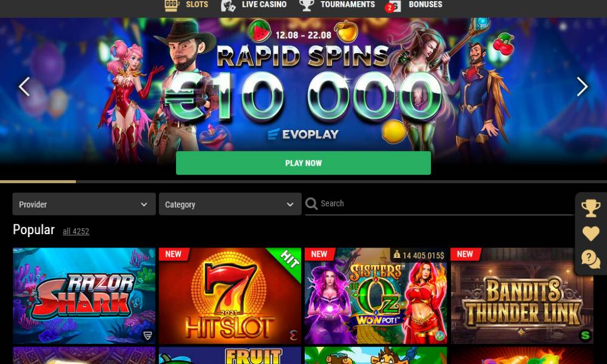
Task: Click the green Play Now button
Action: (x=303, y=163)
